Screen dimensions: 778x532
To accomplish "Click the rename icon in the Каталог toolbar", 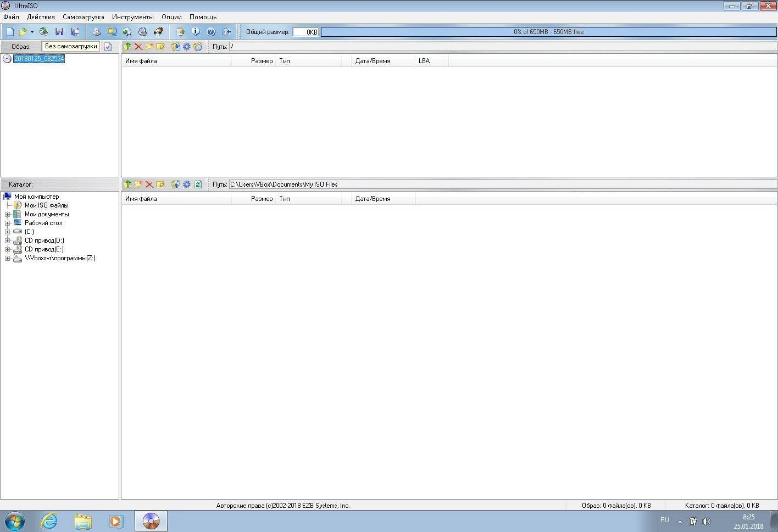I will click(x=160, y=184).
